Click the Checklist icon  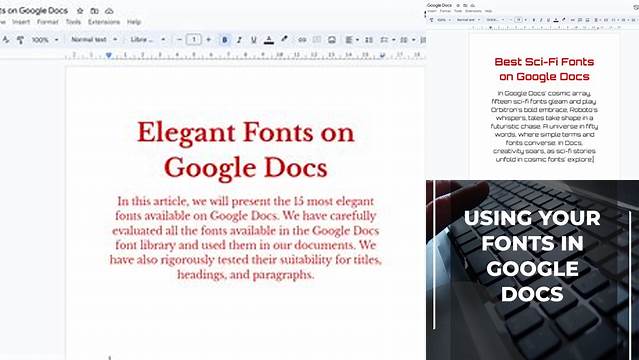[384, 40]
